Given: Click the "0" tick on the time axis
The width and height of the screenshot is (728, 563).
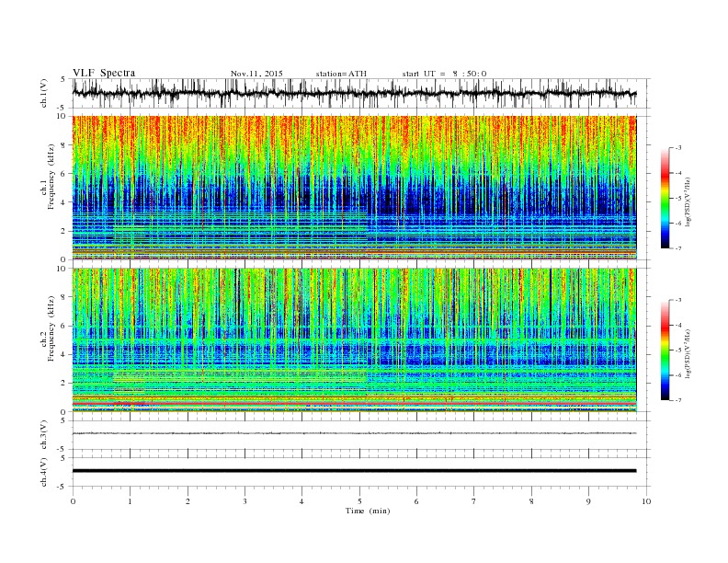Looking at the screenshot, I should pos(73,501).
